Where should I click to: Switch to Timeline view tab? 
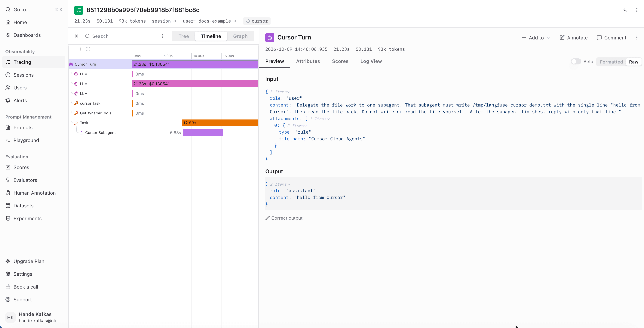click(211, 36)
